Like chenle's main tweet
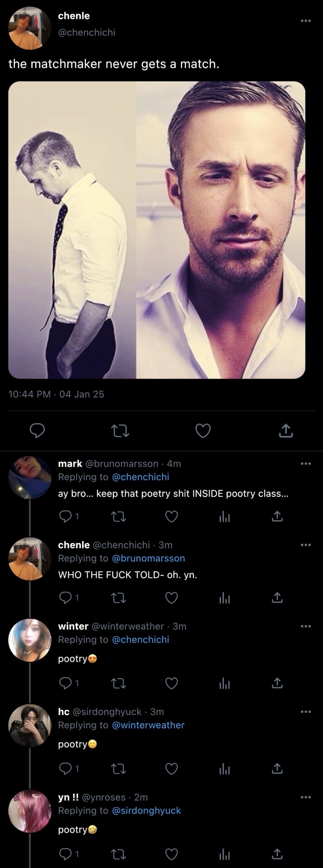Viewport: 323px width, 868px height. (x=203, y=431)
